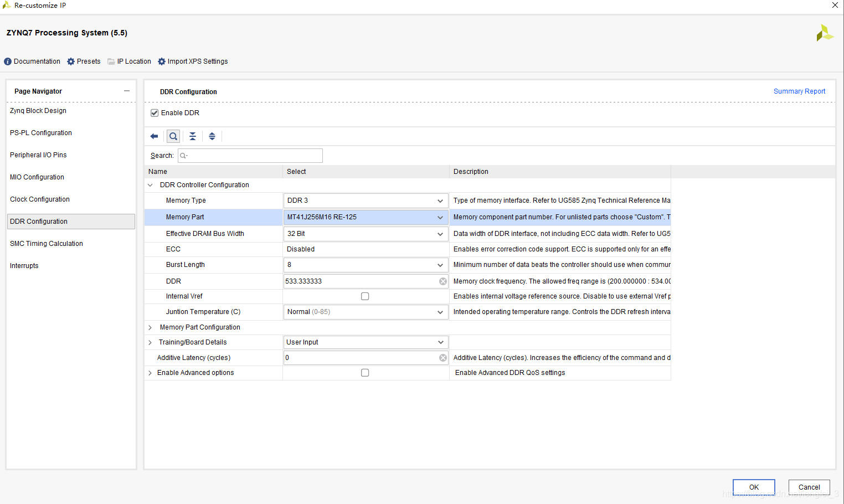
Task: Click the expand all toolbar icon
Action: tap(212, 136)
